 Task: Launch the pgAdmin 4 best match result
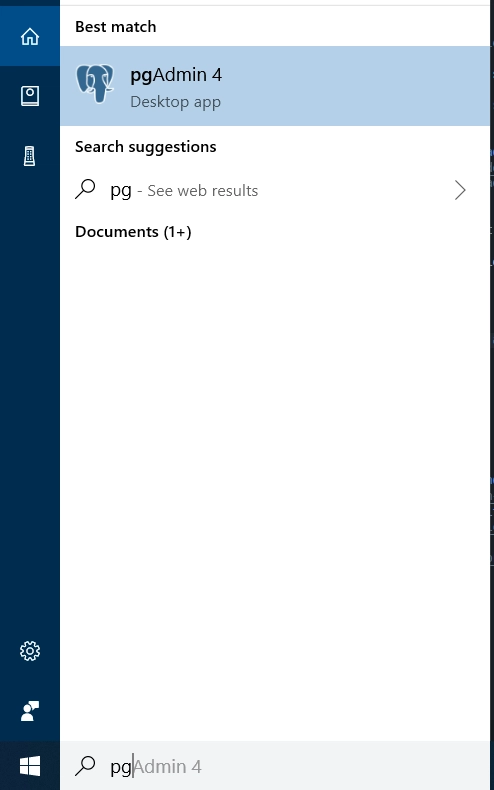tap(275, 86)
